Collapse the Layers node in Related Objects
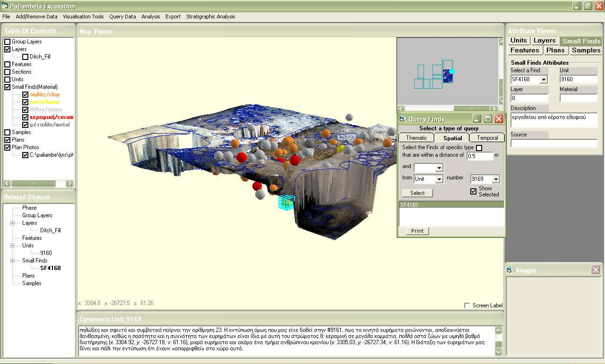This screenshot has width=605, height=364. point(13,223)
